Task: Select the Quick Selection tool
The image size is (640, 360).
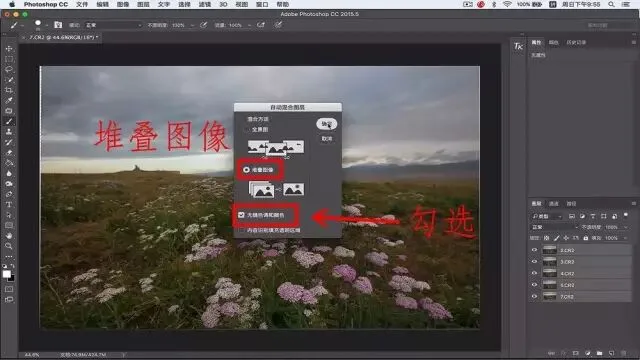Action: tap(9, 80)
